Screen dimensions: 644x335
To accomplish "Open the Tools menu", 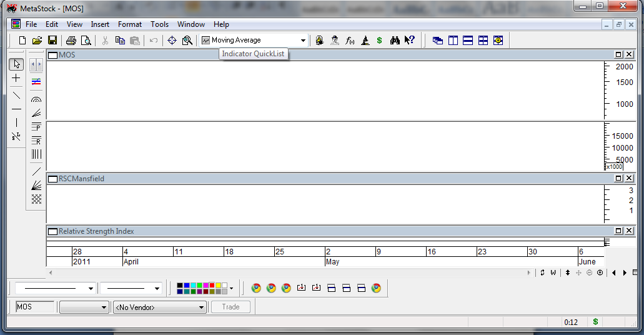I will point(160,24).
